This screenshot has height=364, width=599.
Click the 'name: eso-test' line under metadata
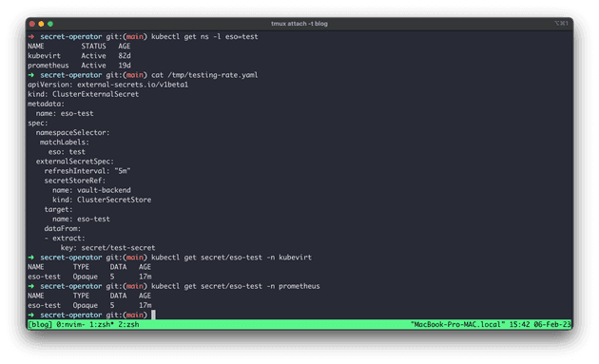point(65,113)
